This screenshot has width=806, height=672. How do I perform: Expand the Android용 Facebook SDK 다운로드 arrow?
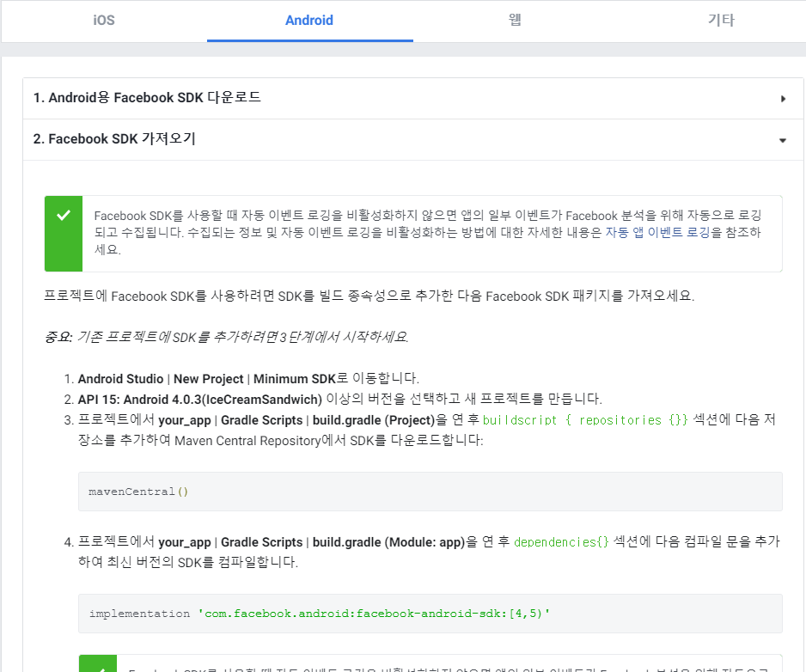(783, 99)
